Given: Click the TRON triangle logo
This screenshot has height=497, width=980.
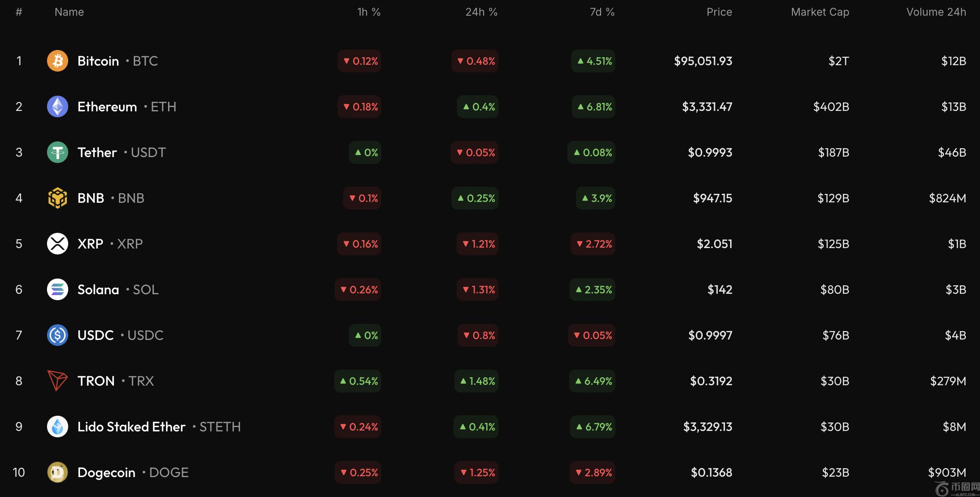Looking at the screenshot, I should click(57, 381).
